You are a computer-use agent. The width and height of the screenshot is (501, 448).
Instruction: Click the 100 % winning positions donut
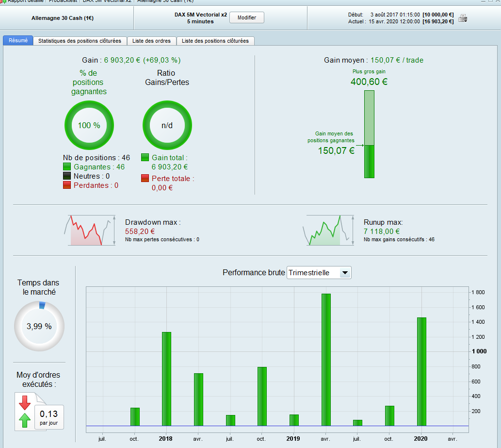tap(89, 125)
